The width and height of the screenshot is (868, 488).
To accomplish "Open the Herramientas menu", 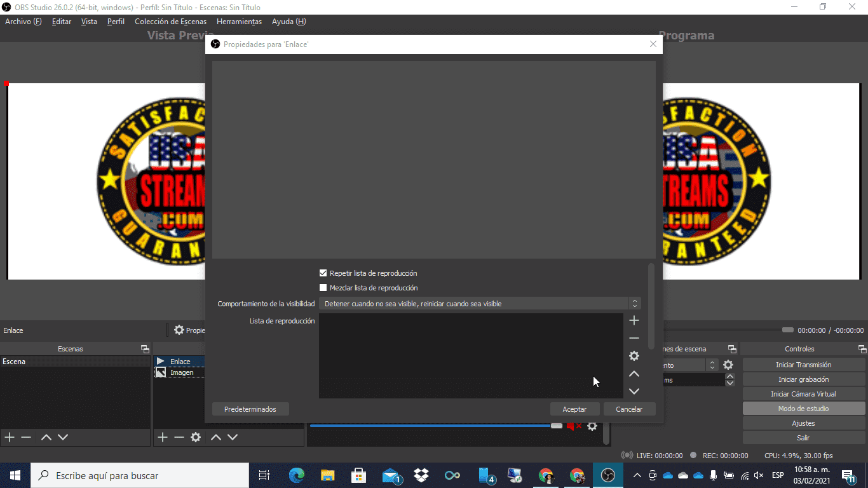I will [x=239, y=22].
